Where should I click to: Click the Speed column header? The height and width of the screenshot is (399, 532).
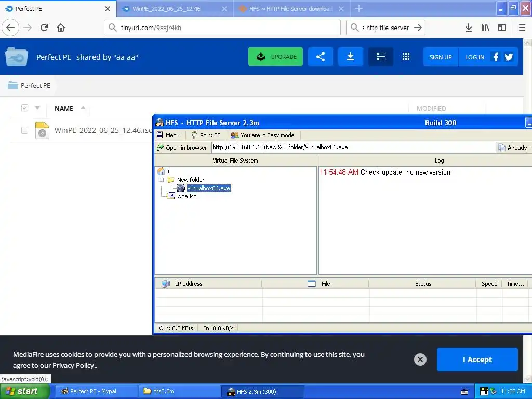coord(489,284)
